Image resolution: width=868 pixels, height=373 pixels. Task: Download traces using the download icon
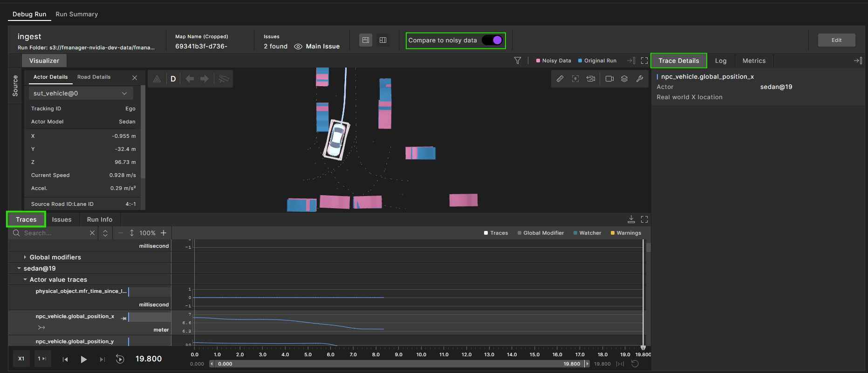pos(631,219)
